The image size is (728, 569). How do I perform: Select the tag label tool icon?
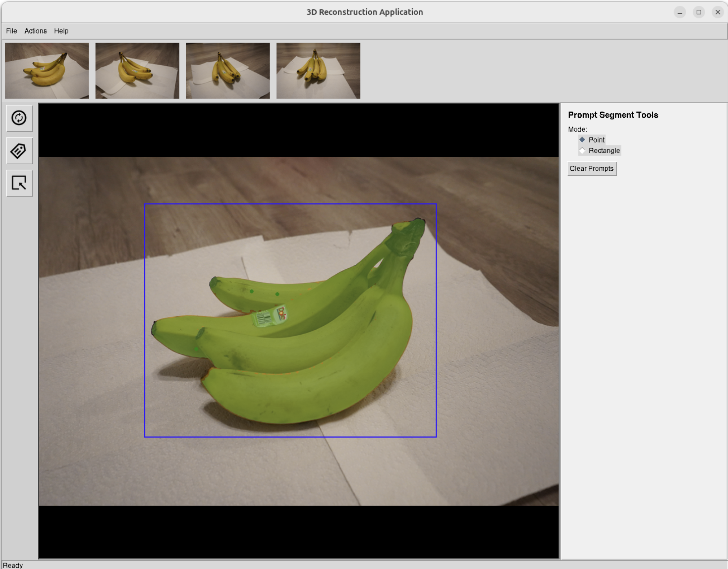19,151
